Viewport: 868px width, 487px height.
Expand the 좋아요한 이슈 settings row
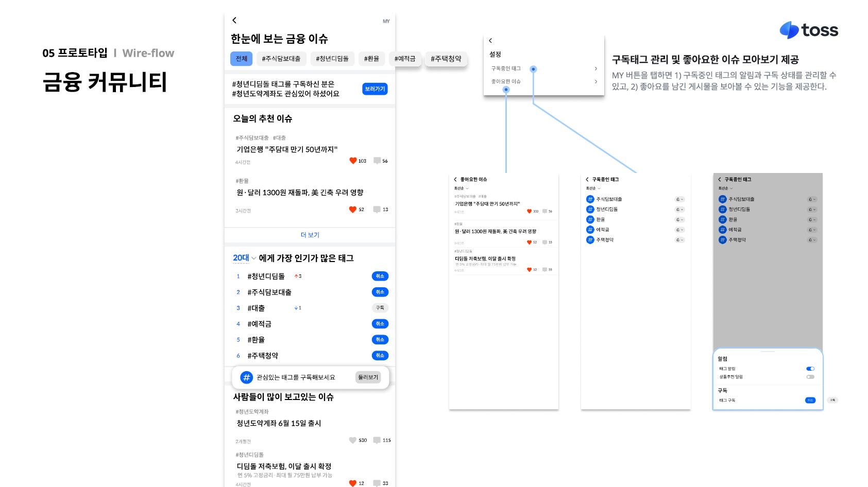click(x=595, y=81)
